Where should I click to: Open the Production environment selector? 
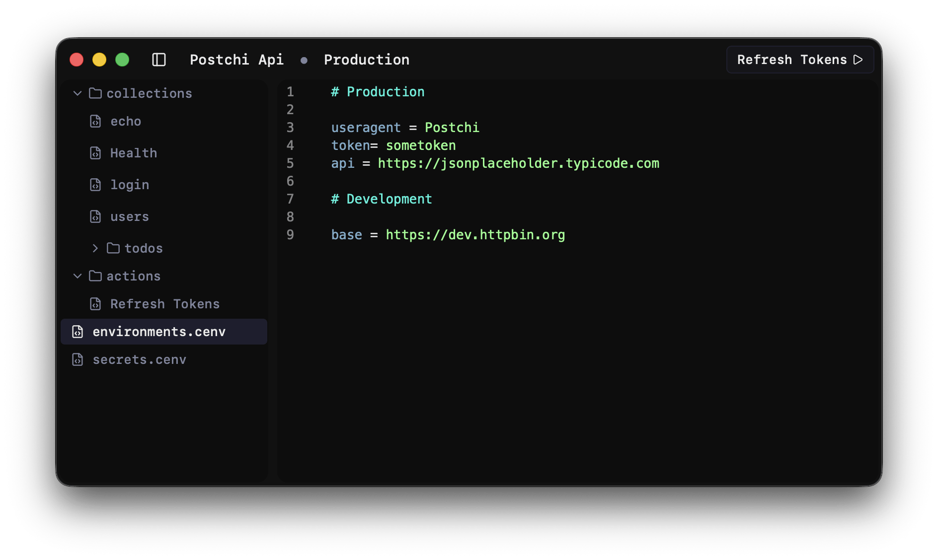pyautogui.click(x=366, y=60)
